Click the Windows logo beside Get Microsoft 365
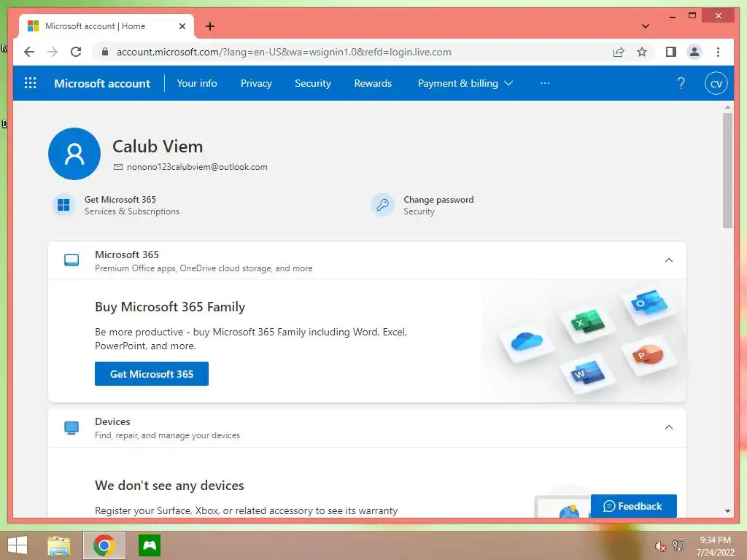Screen dimensions: 747x560 (x=63, y=205)
